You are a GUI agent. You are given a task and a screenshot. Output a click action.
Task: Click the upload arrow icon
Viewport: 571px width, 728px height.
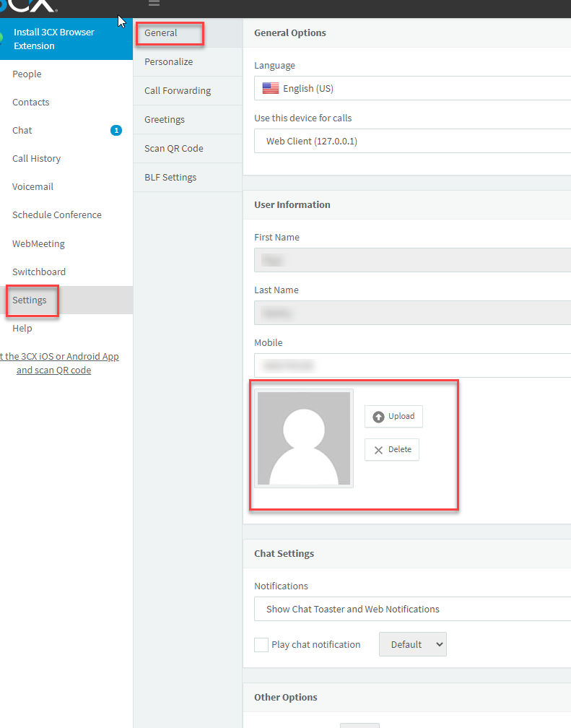point(379,417)
